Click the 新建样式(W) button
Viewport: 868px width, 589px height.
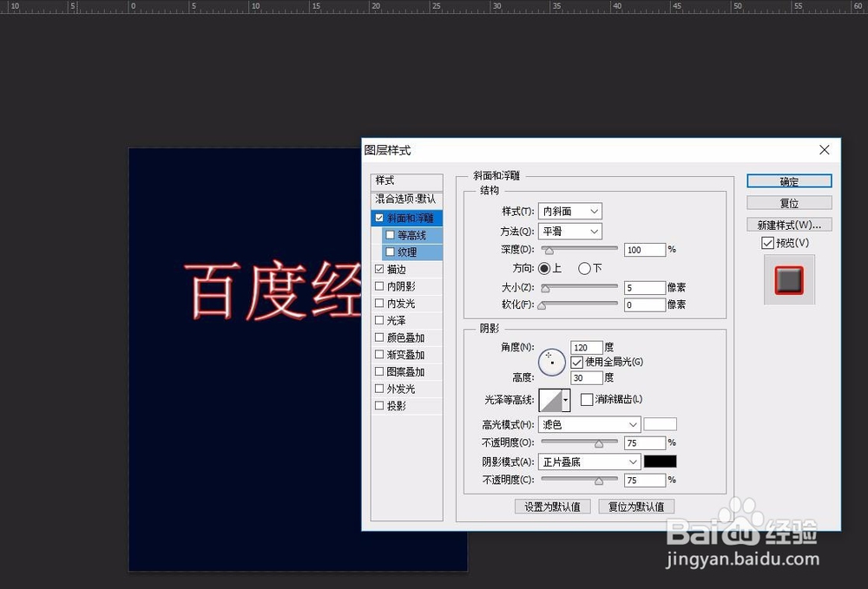(788, 224)
